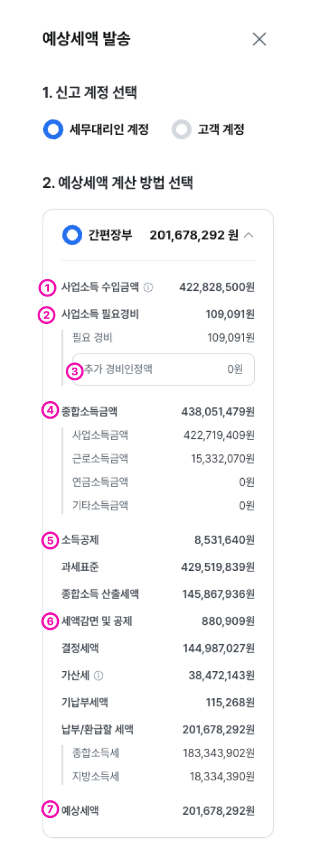The width and height of the screenshot is (310, 868).
Task: Click the 간편장부 total 201,678,292 원
Action: point(194,236)
